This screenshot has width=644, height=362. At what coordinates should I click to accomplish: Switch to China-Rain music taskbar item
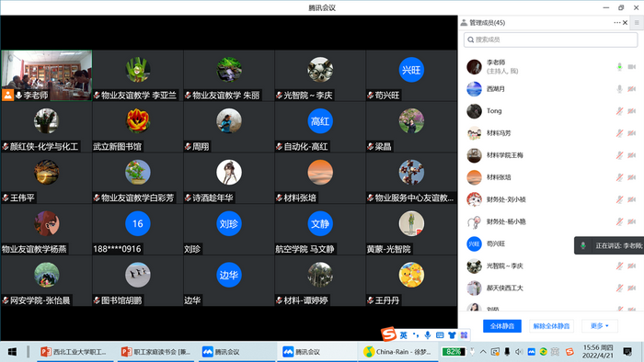[397, 352]
